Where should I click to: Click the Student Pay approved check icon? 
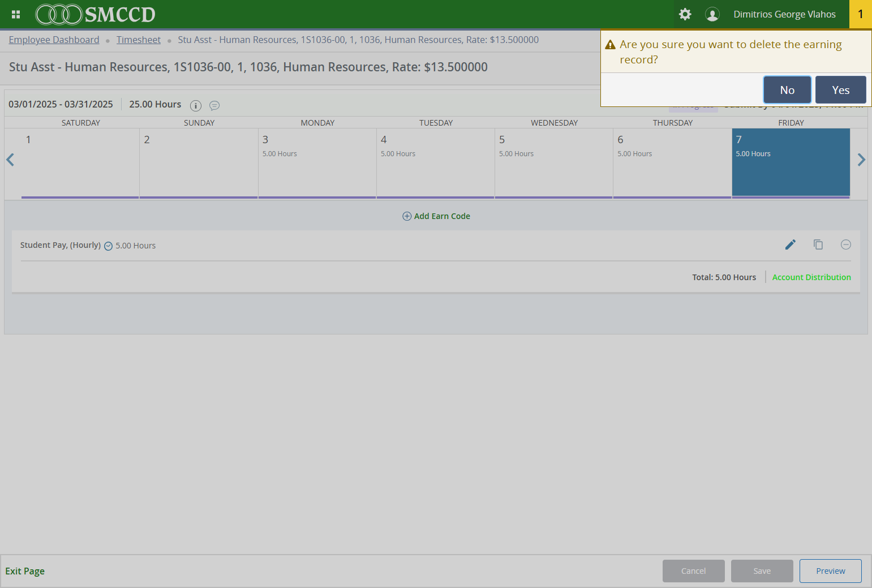[109, 246]
